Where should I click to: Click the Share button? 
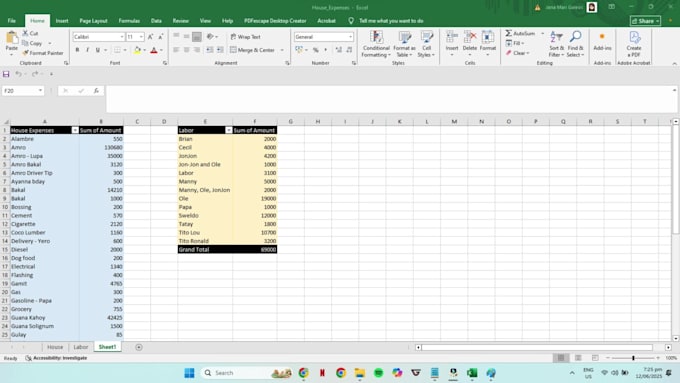click(645, 21)
